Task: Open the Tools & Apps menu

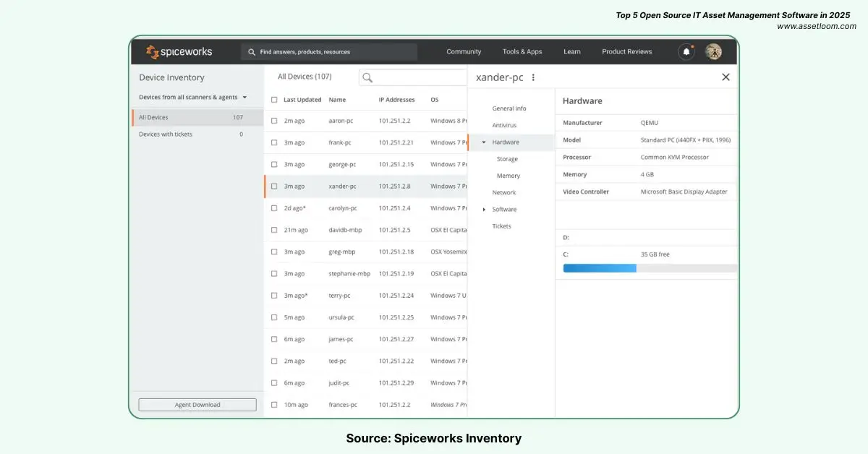Action: (522, 52)
